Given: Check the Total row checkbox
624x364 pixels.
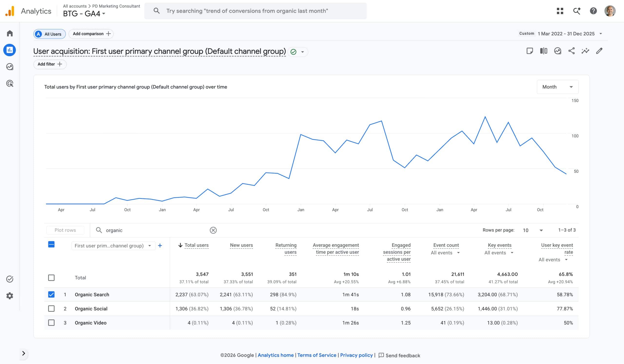Looking at the screenshot, I should 51,278.
